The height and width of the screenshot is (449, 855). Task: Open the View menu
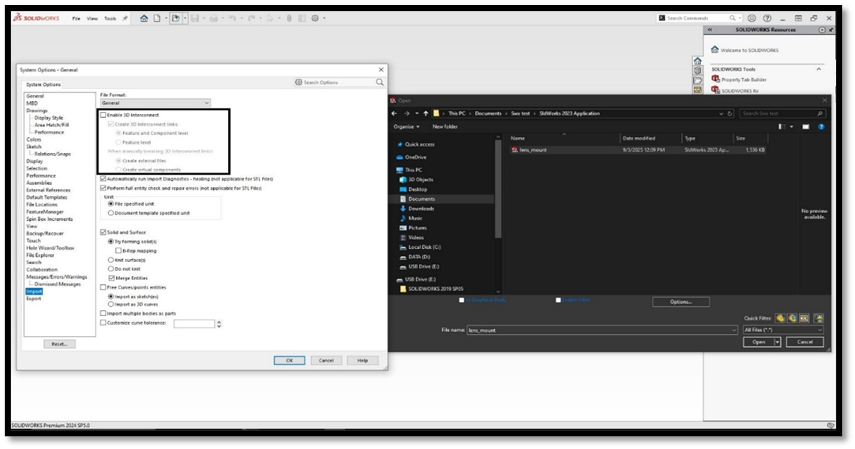click(92, 19)
